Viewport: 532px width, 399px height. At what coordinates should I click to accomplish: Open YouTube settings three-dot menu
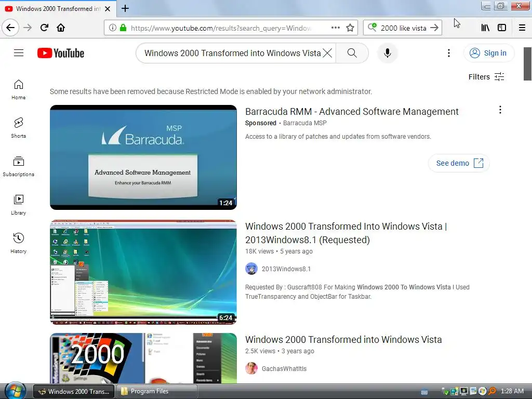click(449, 53)
